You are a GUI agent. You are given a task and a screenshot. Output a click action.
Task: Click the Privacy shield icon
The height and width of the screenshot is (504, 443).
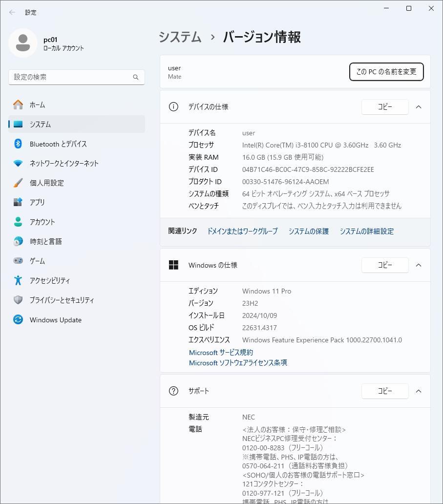[18, 300]
